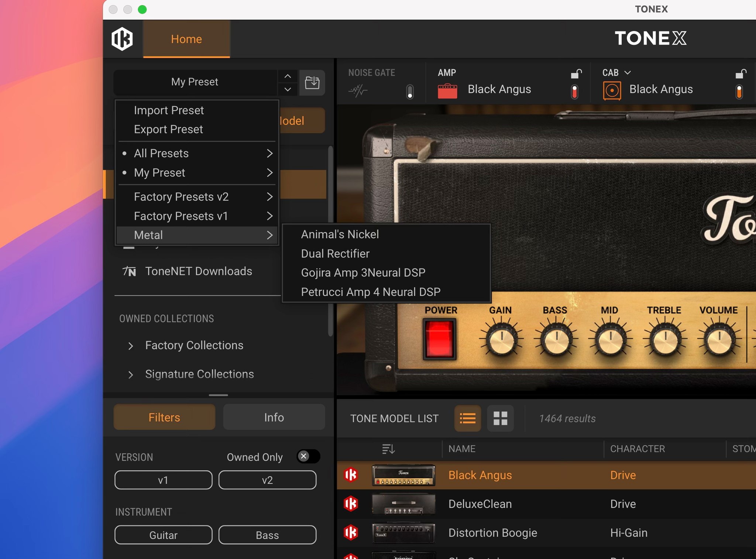Viewport: 756px width, 559px height.
Task: Expand the Factory Collections tree
Action: pos(130,346)
